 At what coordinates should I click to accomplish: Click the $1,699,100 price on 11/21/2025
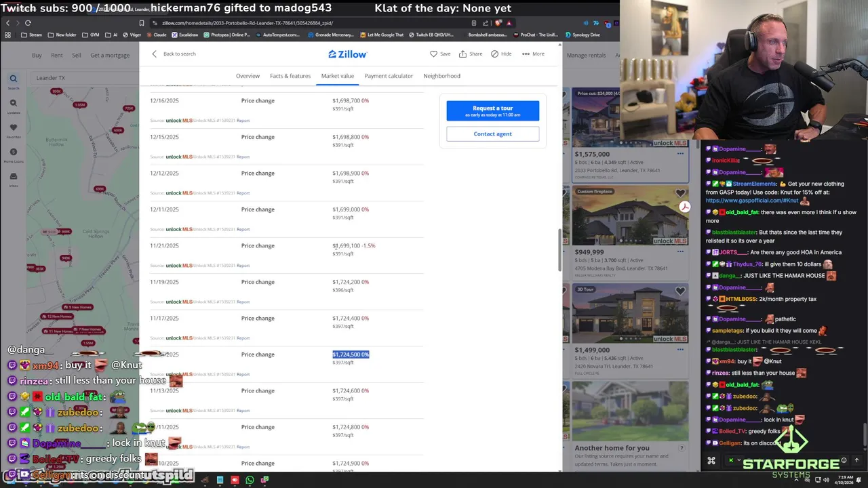click(346, 245)
